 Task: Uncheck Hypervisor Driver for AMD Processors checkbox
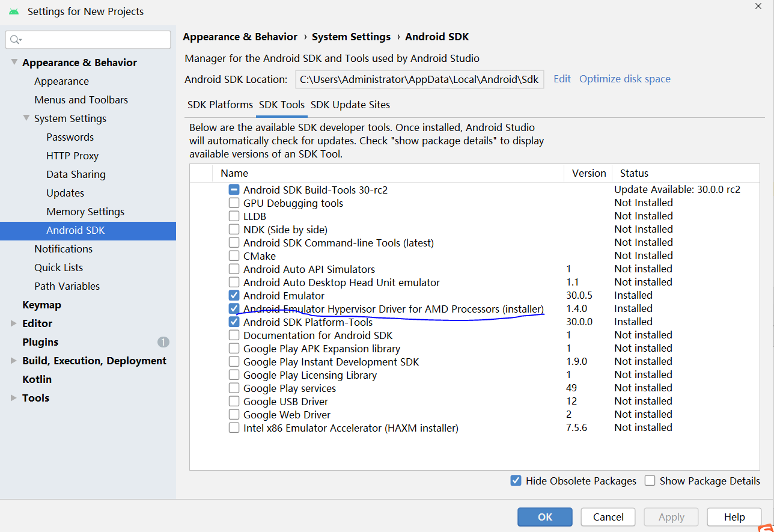234,308
